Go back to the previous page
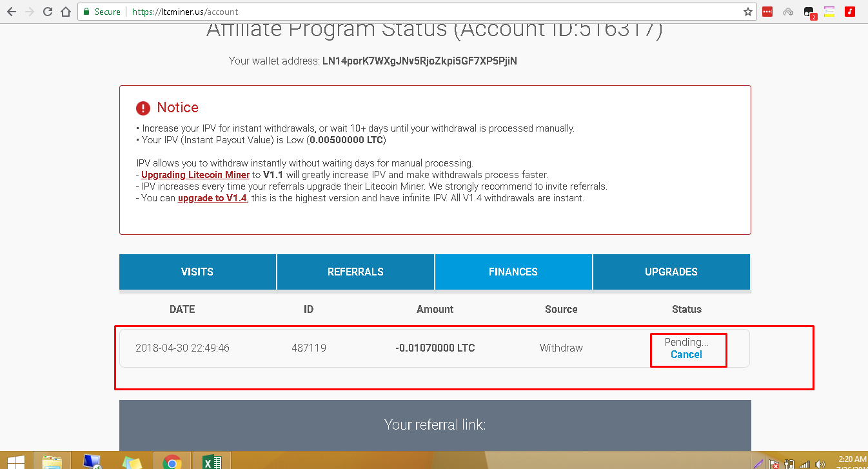868x469 pixels. point(12,12)
